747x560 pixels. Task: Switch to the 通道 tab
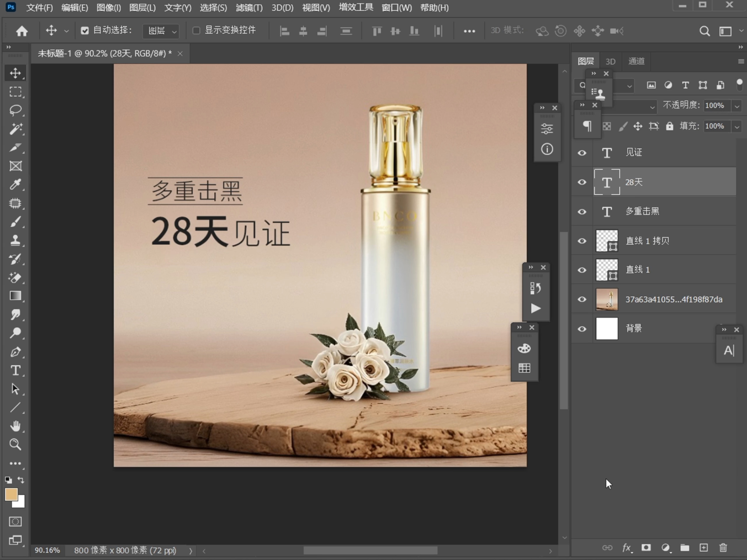click(636, 61)
